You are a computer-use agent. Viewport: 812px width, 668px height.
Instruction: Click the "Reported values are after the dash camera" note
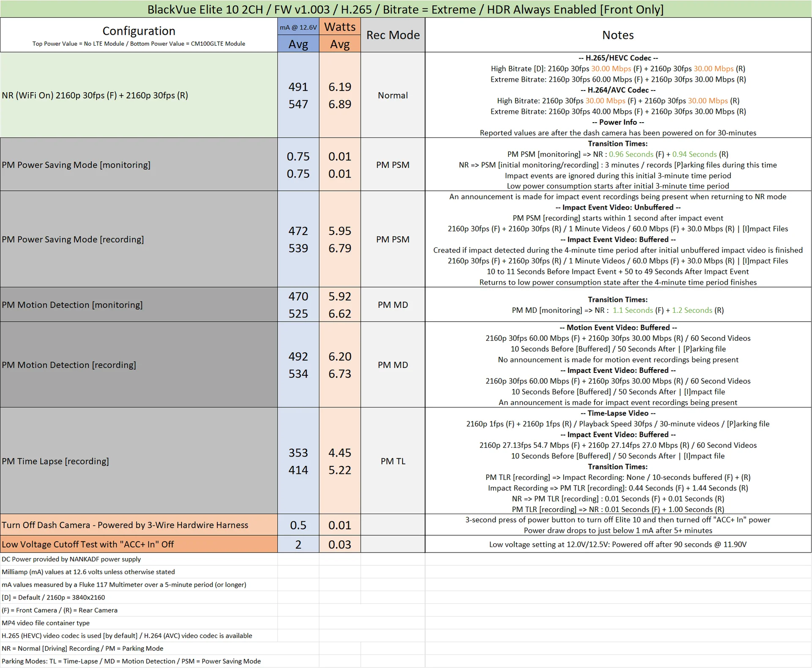point(618,133)
